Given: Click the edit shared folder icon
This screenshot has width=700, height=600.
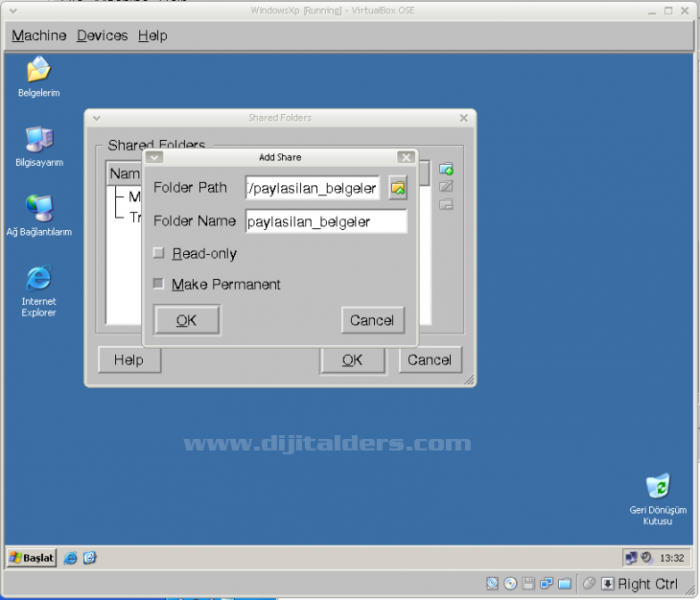Looking at the screenshot, I should [x=446, y=186].
